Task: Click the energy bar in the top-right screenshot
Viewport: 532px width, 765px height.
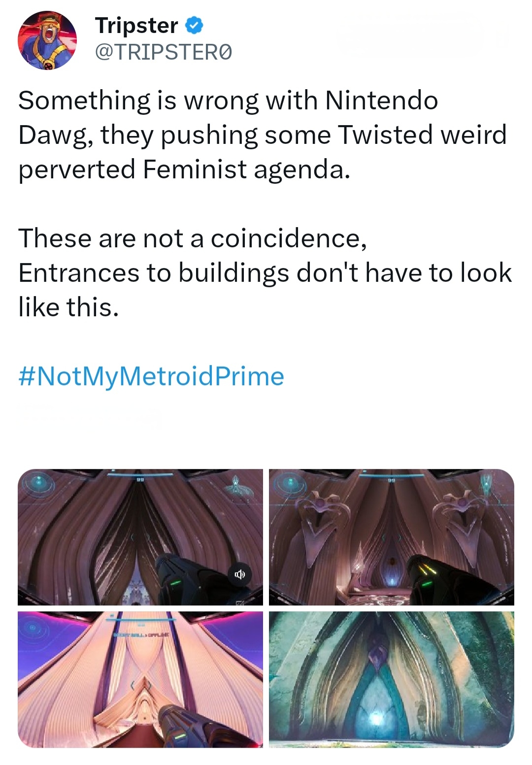Action: [x=392, y=475]
